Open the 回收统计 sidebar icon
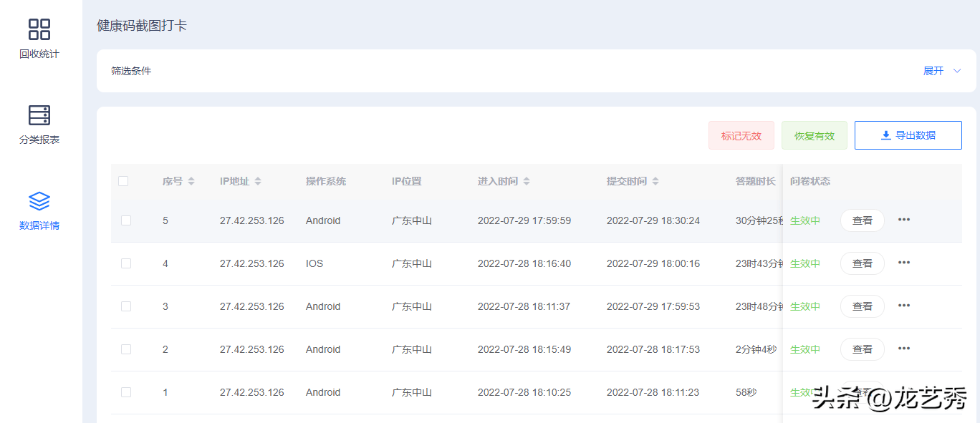Screen dimensions: 980x423 click(x=39, y=29)
